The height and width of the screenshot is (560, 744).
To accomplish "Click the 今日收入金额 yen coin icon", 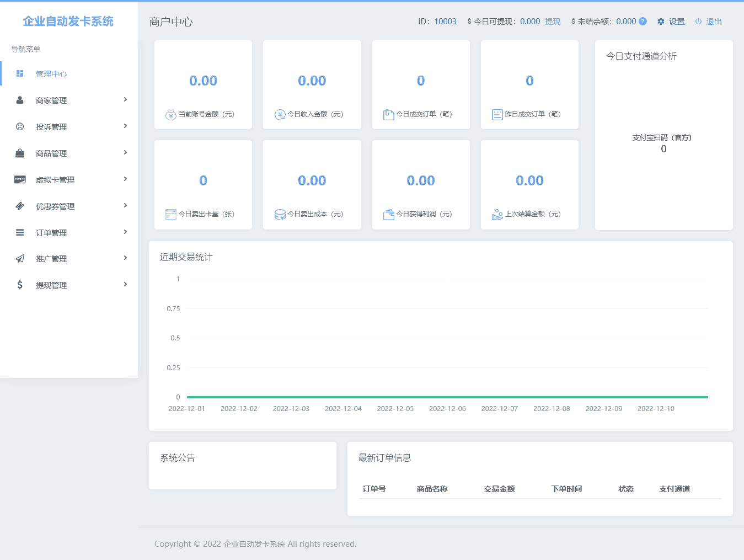I will 280,114.
